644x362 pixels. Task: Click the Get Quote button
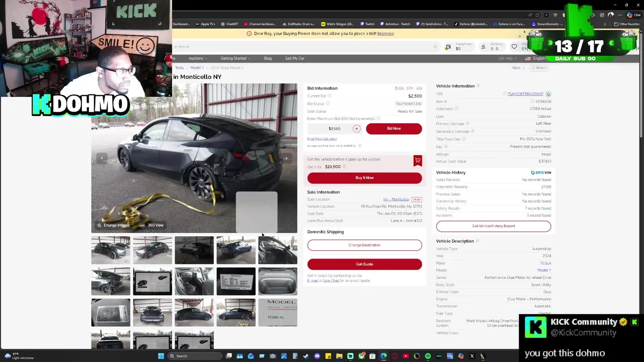(x=365, y=264)
